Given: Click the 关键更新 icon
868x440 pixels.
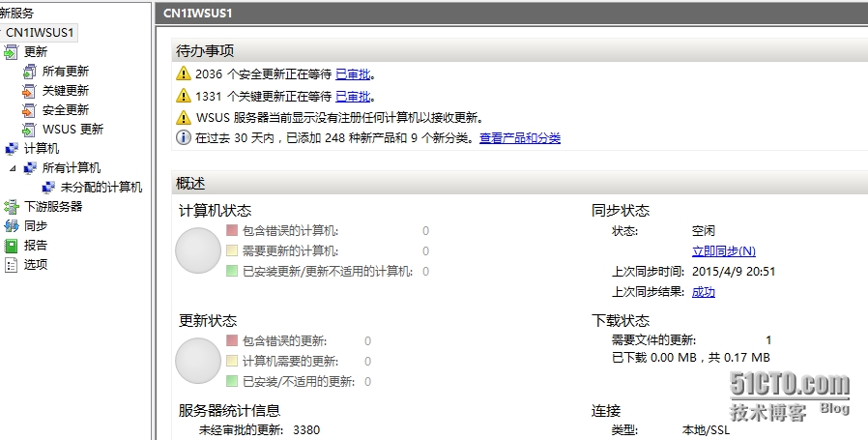Looking at the screenshot, I should tap(29, 91).
